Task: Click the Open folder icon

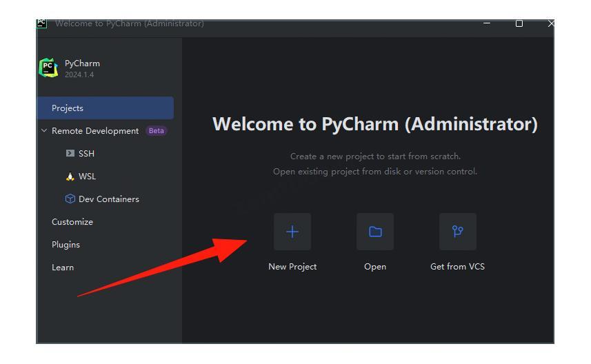Action: [375, 232]
